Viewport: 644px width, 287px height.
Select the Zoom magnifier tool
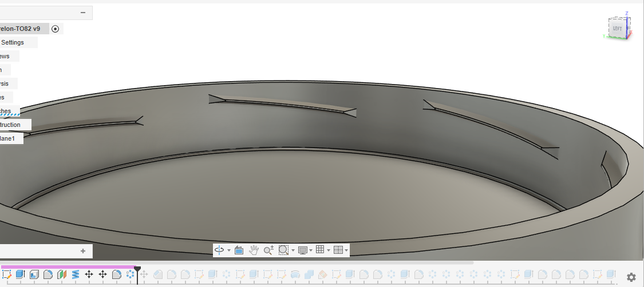(268, 250)
